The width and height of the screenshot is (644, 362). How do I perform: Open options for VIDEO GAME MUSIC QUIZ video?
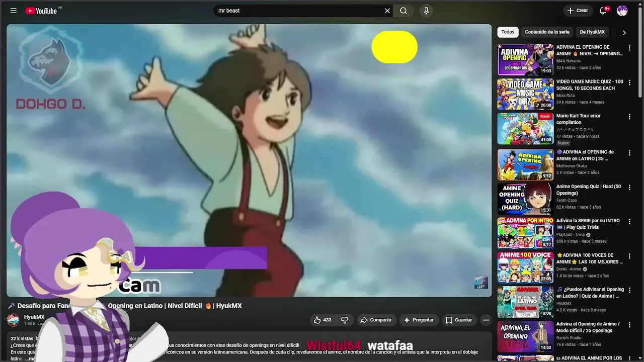coord(629,82)
